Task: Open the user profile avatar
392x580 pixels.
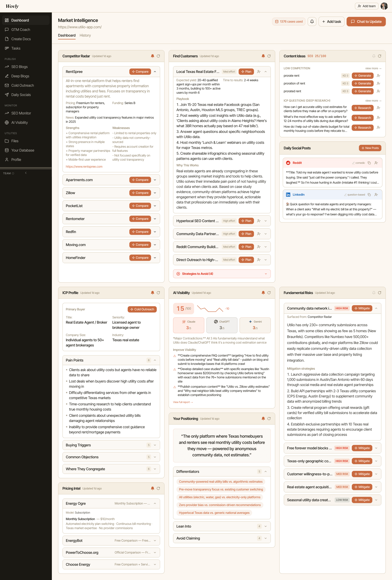Action: click(x=384, y=6)
